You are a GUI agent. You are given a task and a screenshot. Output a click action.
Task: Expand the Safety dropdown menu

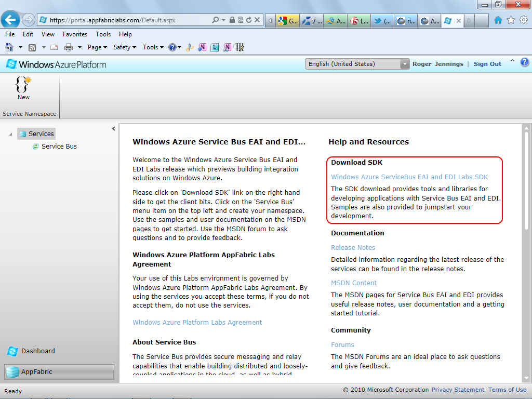[125, 47]
